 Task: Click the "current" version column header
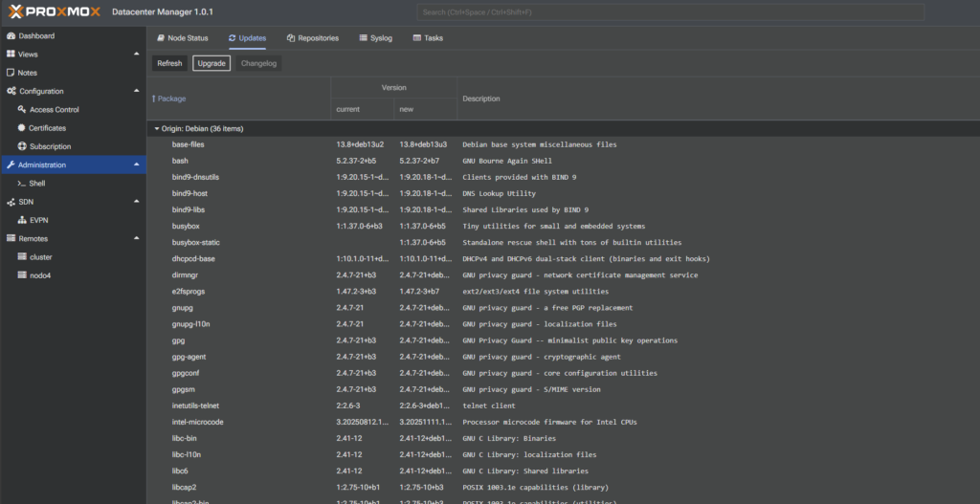(363, 109)
